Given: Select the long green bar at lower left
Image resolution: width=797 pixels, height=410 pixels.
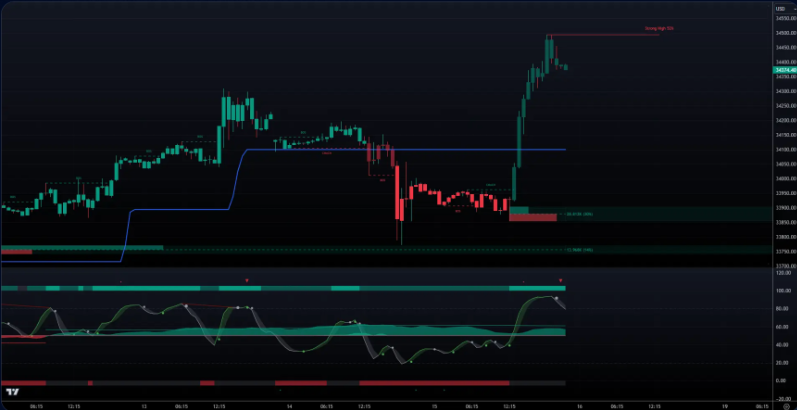Looking at the screenshot, I should 80,247.
